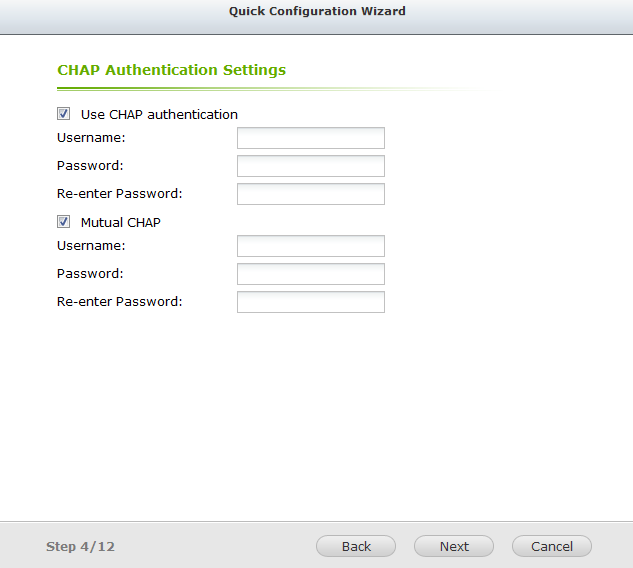Click the CHAP Username input field
The image size is (633, 568).
311,138
